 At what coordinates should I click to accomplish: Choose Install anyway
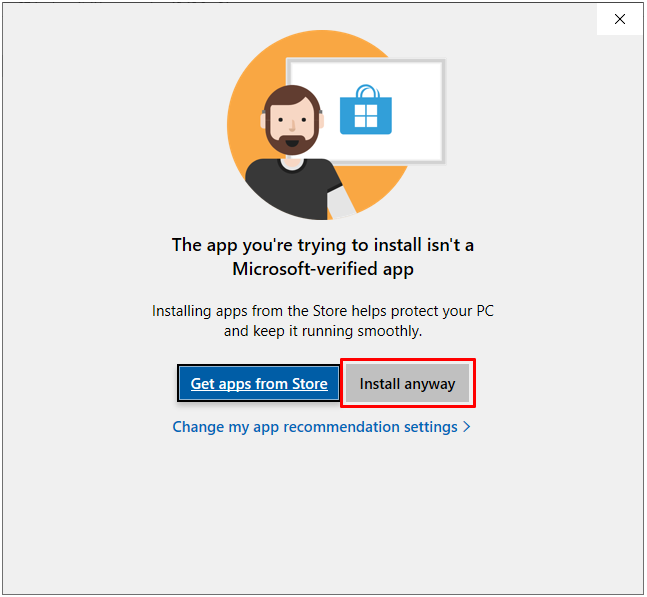[407, 383]
